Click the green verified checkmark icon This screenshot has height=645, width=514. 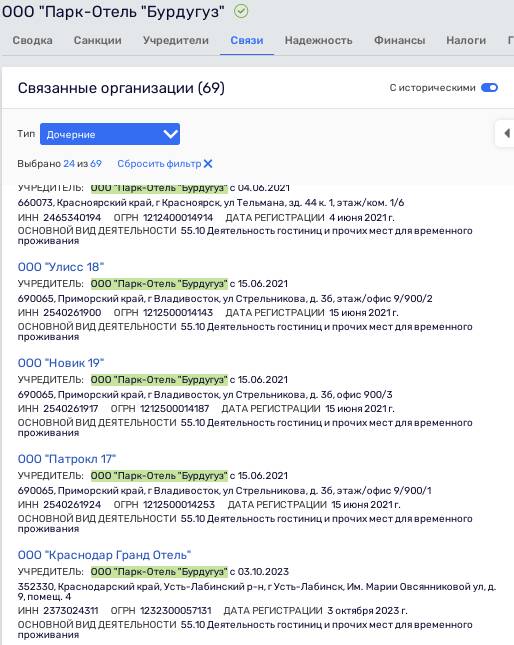tap(241, 11)
